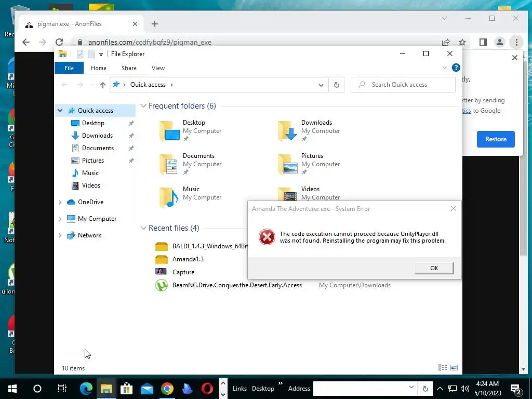The image size is (532, 399).
Task: Refresh the Quick access view
Action: pyautogui.click(x=336, y=85)
